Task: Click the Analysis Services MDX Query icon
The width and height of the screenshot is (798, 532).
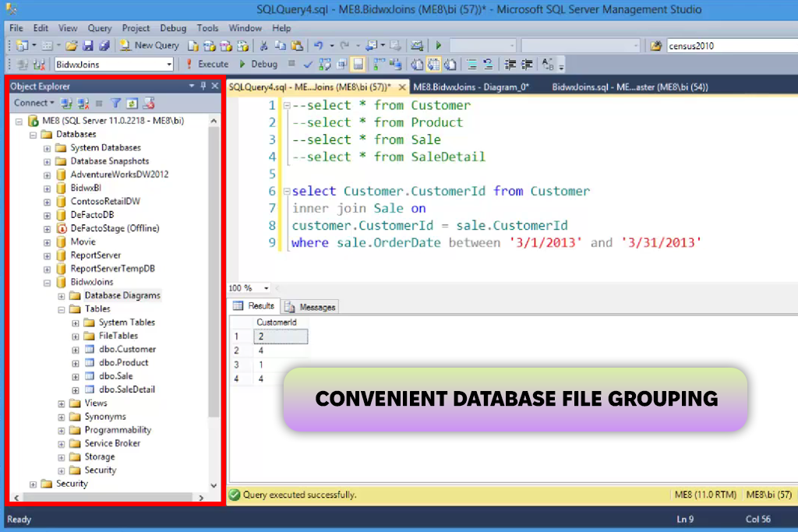Action: click(210, 46)
